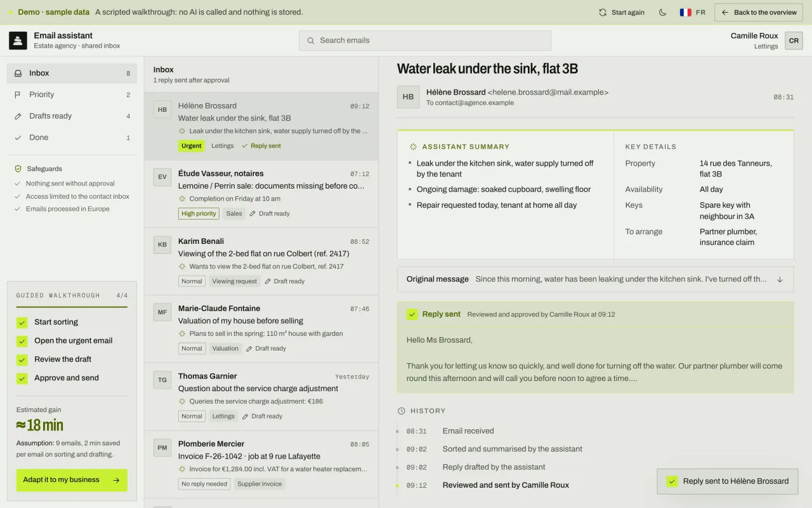Viewport: 812px width, 508px height.
Task: Click the High priority tag
Action: (x=199, y=214)
